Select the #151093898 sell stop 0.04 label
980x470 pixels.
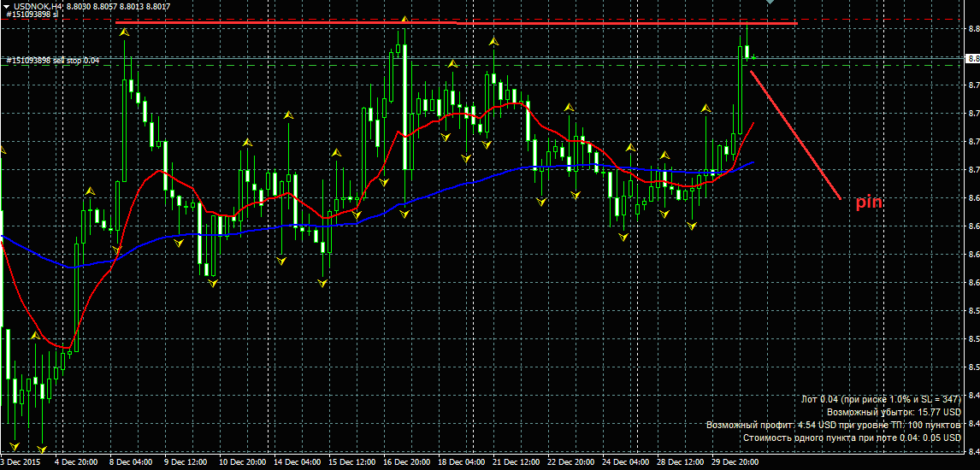point(53,61)
